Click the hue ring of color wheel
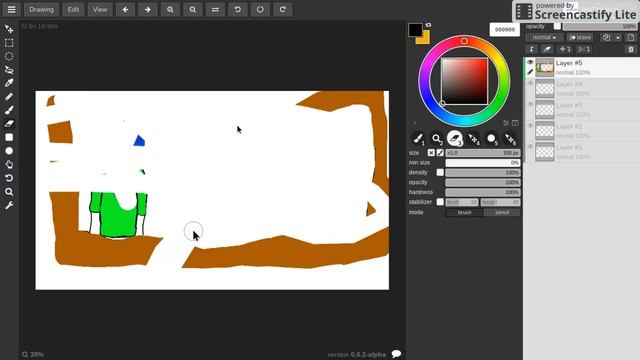This screenshot has width=640, height=360. click(464, 41)
